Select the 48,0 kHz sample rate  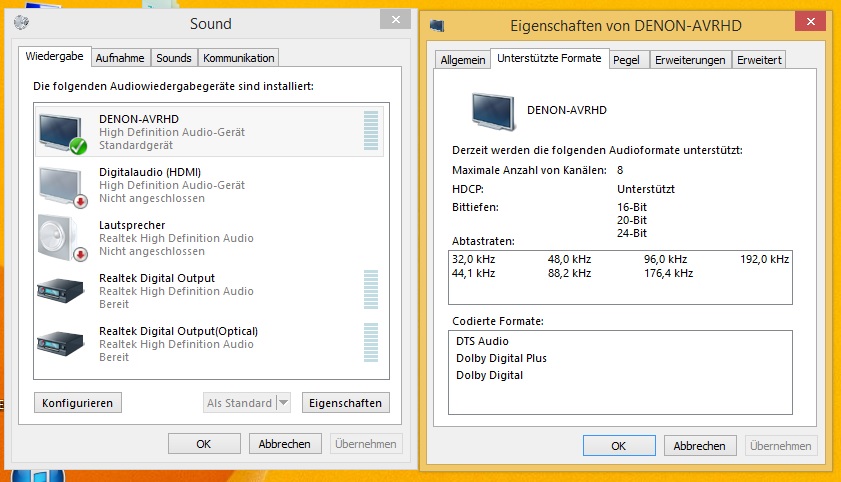coord(569,259)
